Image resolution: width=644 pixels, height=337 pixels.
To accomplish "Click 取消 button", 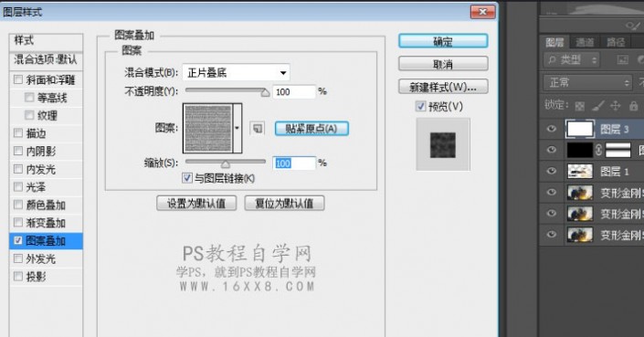I will [x=443, y=64].
